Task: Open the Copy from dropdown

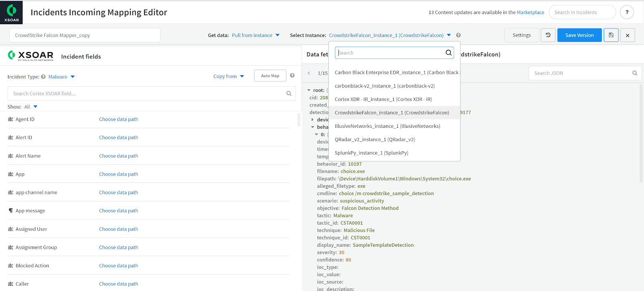Action: pyautogui.click(x=229, y=76)
